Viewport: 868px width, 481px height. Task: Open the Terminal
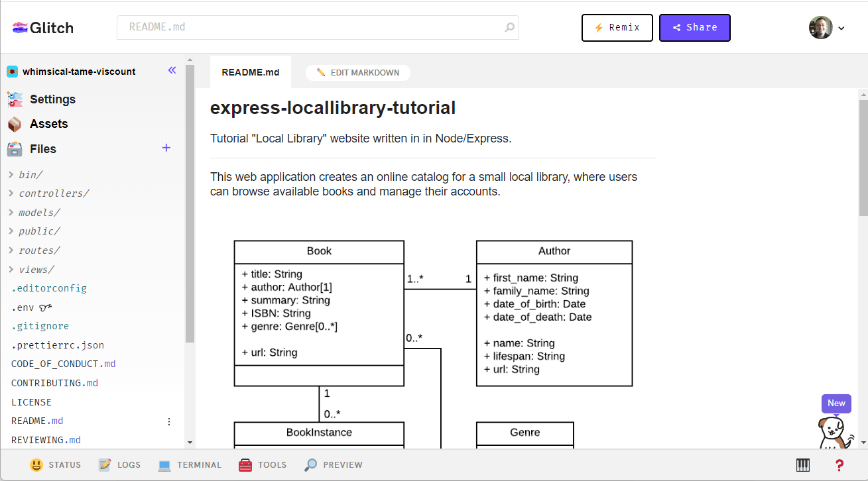(x=190, y=464)
